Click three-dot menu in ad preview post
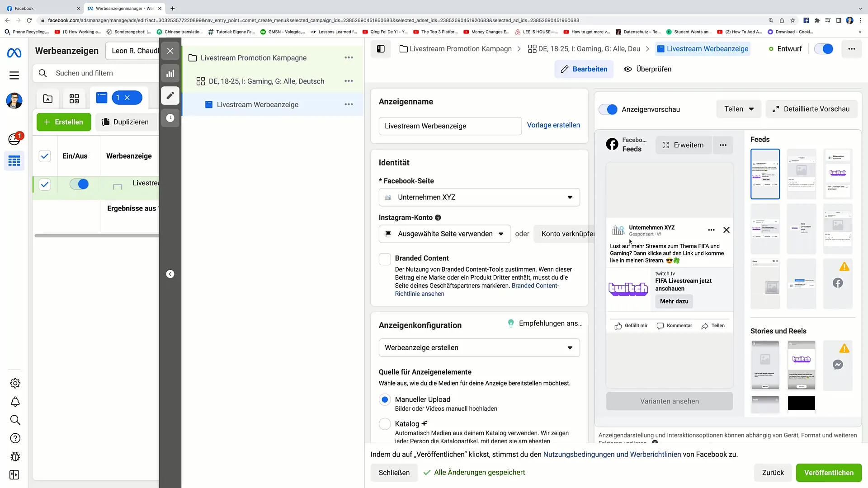The image size is (868, 488). [x=711, y=230]
